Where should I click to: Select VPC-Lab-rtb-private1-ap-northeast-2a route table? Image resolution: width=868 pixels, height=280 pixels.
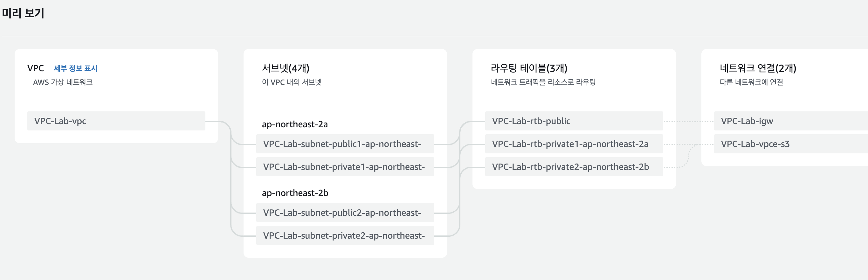pos(574,144)
